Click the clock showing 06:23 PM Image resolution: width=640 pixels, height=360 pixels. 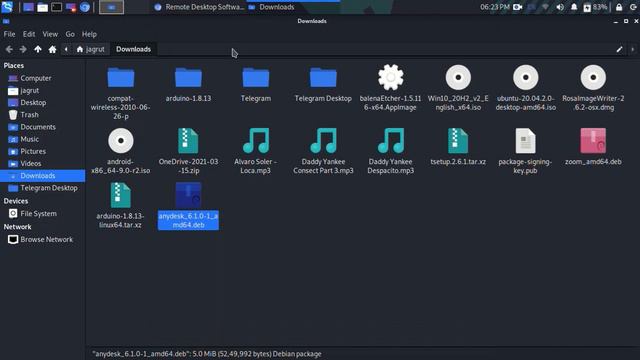pos(495,7)
